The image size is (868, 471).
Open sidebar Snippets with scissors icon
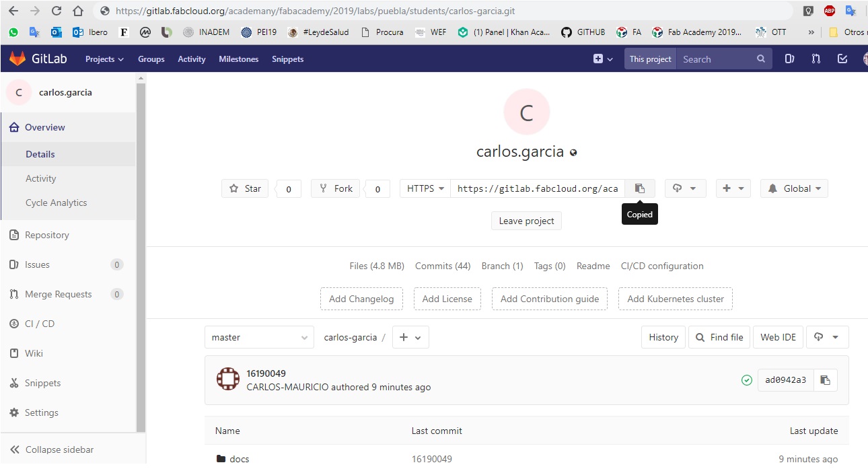point(68,383)
